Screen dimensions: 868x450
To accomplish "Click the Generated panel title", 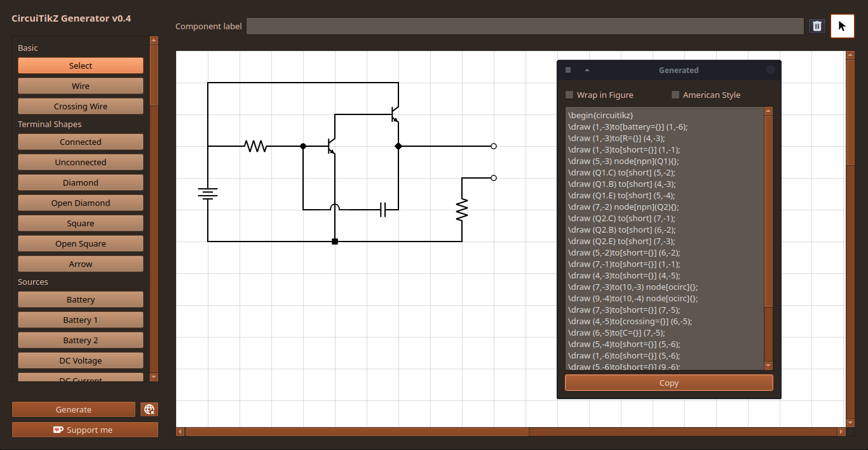I will click(x=679, y=70).
